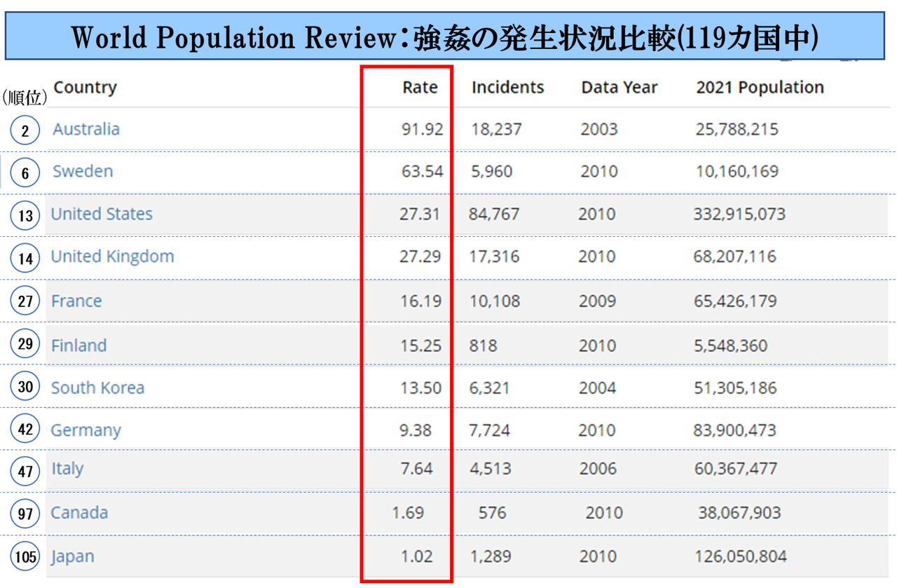
Task: Click the incidents count 17,316
Action: (494, 257)
